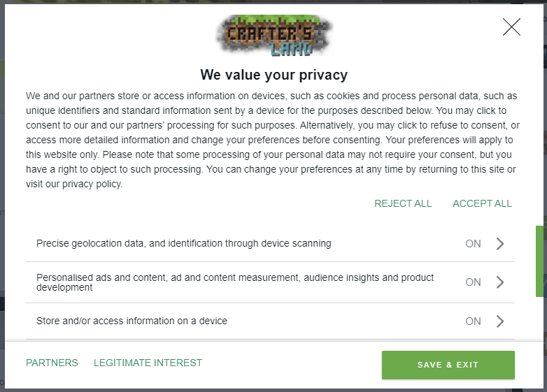Viewport: 547px width, 392px height.
Task: Click ACCEPT ALL
Action: [x=482, y=203]
